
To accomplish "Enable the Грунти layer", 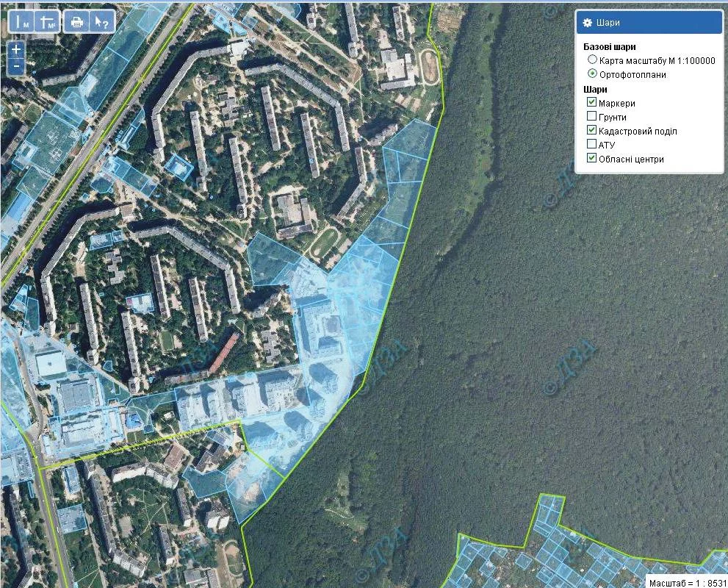I will tap(591, 116).
